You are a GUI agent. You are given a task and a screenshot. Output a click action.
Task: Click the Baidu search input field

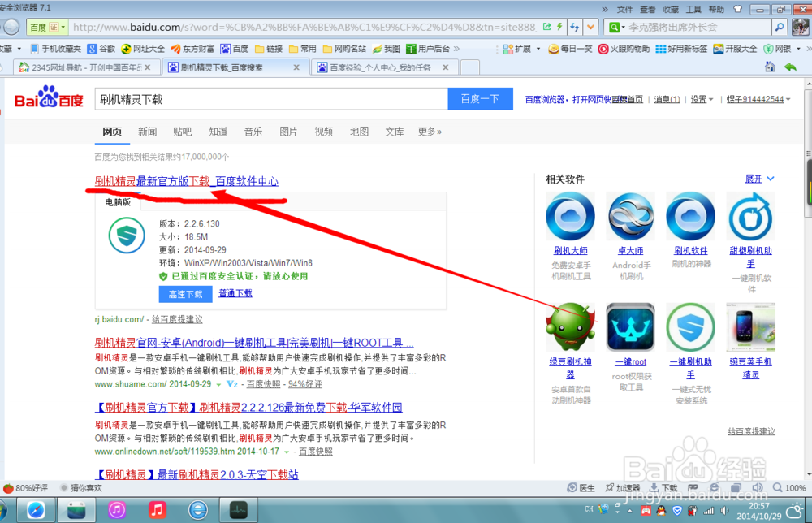271,99
